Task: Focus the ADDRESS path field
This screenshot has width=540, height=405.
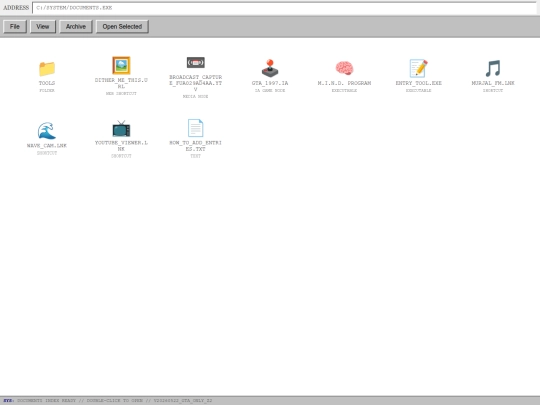Action: [284, 8]
